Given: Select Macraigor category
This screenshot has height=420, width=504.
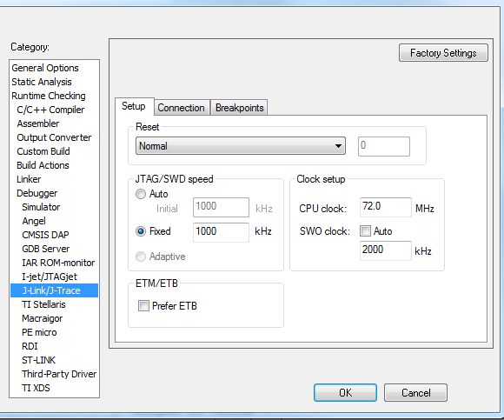Looking at the screenshot, I should point(42,318).
